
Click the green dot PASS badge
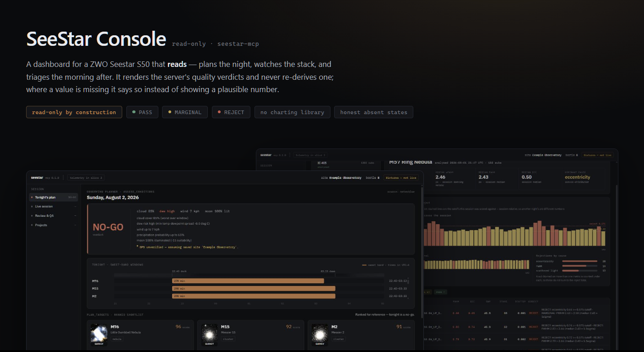pos(142,112)
